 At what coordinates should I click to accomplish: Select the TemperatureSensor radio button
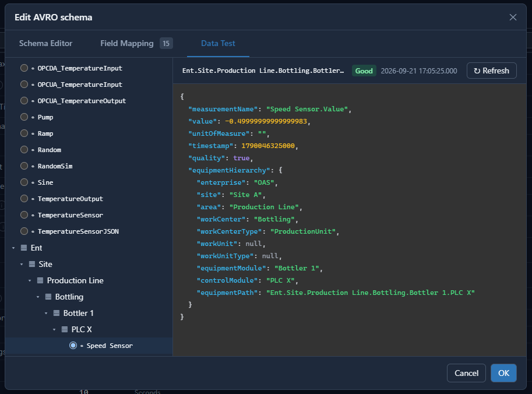click(x=24, y=215)
